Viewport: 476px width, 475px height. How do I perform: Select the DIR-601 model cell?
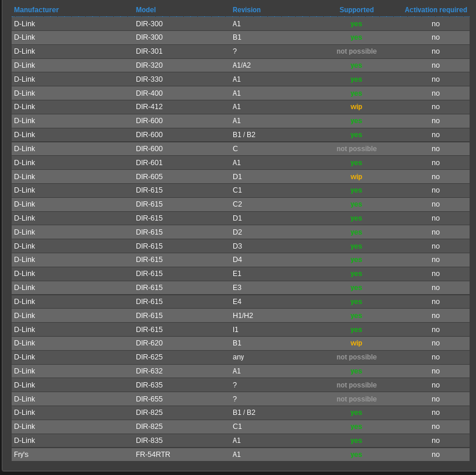click(149, 163)
